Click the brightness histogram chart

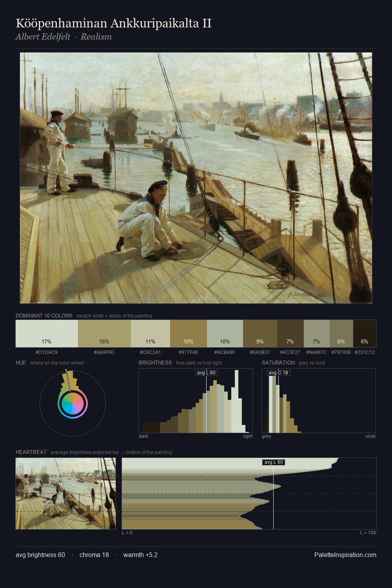[x=196, y=401]
